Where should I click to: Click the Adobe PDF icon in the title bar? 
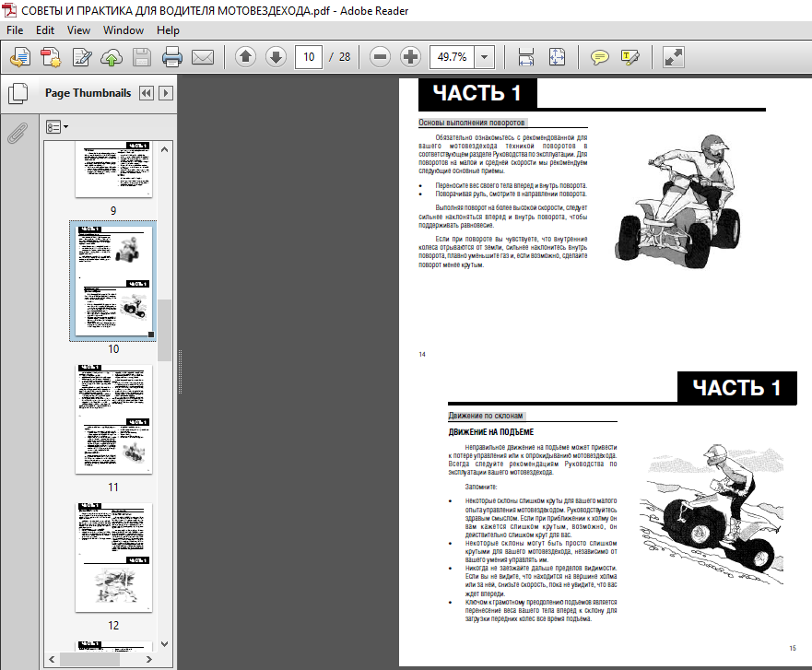point(9,10)
